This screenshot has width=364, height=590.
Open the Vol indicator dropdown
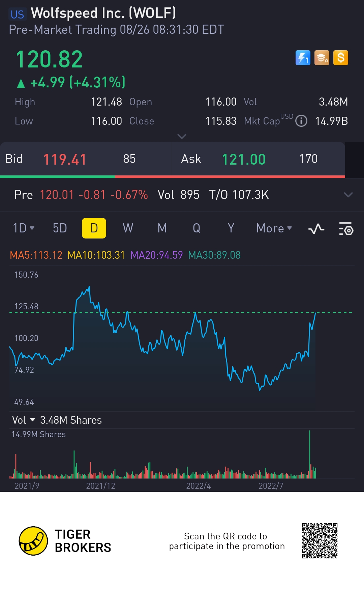(24, 420)
